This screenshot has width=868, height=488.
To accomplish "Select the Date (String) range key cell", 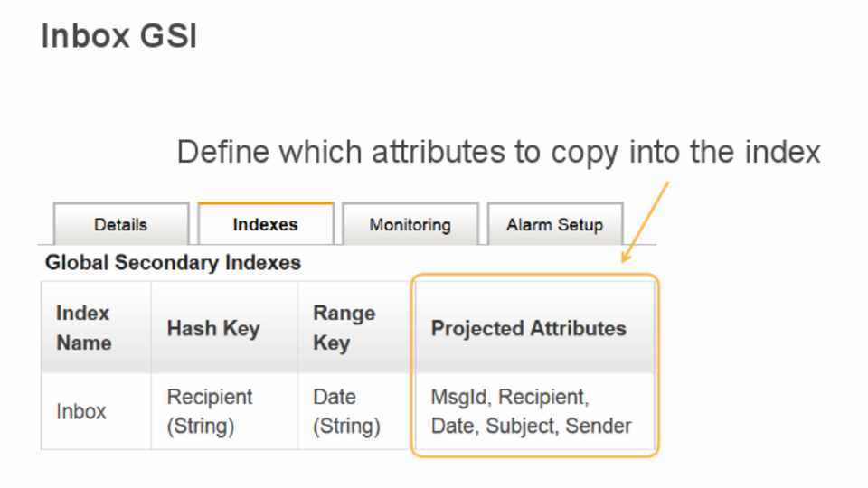I will coord(346,411).
